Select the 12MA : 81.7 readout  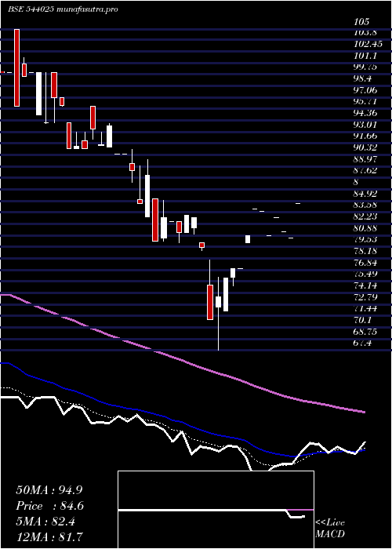[50, 536]
